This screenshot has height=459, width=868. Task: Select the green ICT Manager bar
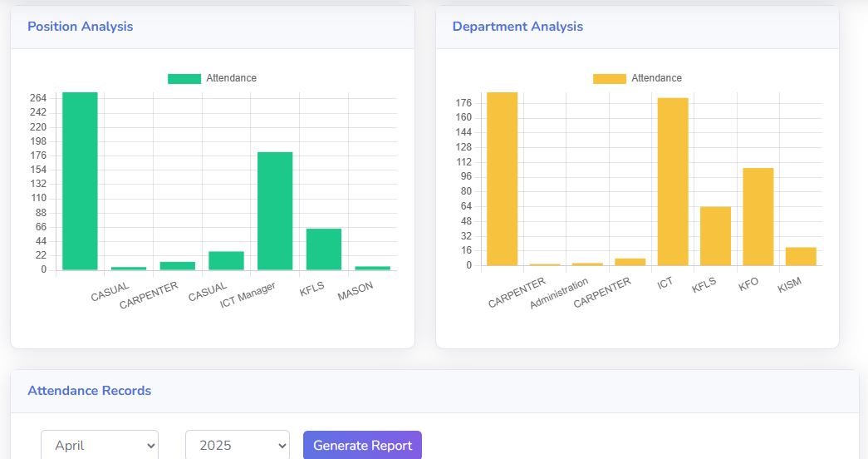tap(275, 211)
